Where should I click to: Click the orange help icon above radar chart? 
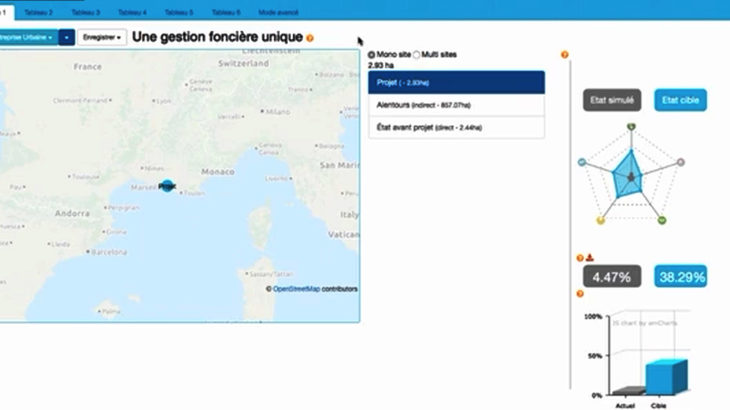click(565, 55)
